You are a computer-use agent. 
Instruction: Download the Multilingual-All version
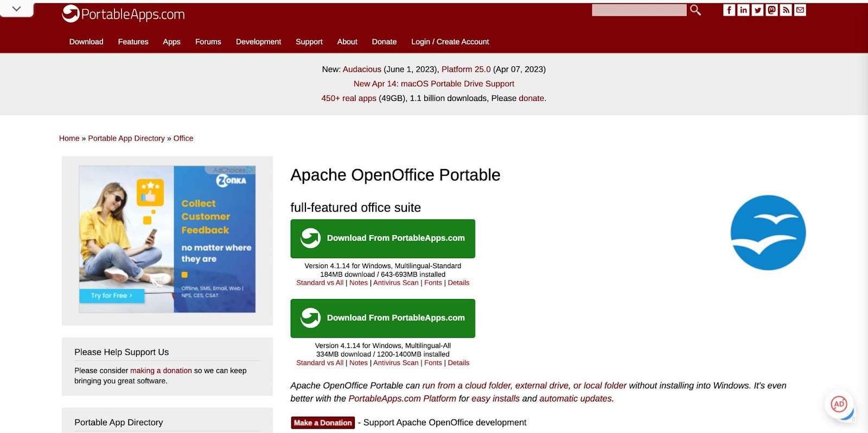(x=382, y=318)
